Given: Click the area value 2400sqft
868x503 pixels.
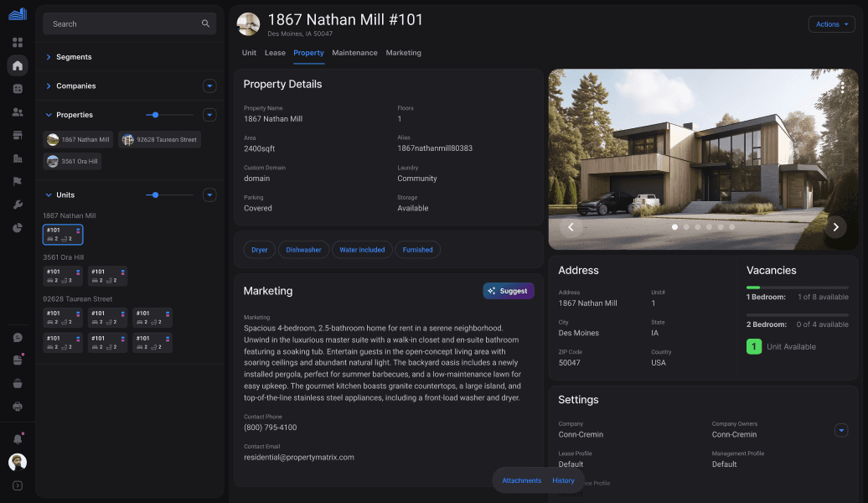Looking at the screenshot, I should (x=259, y=148).
